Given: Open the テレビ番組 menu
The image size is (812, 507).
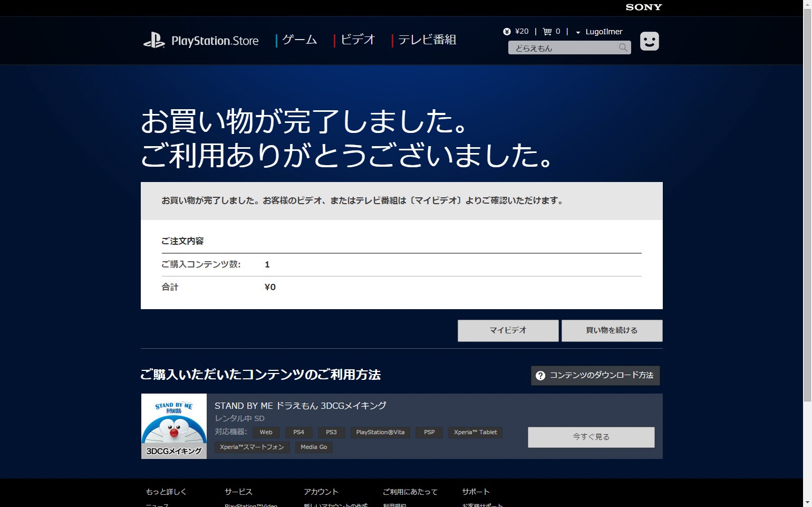Looking at the screenshot, I should click(x=427, y=40).
